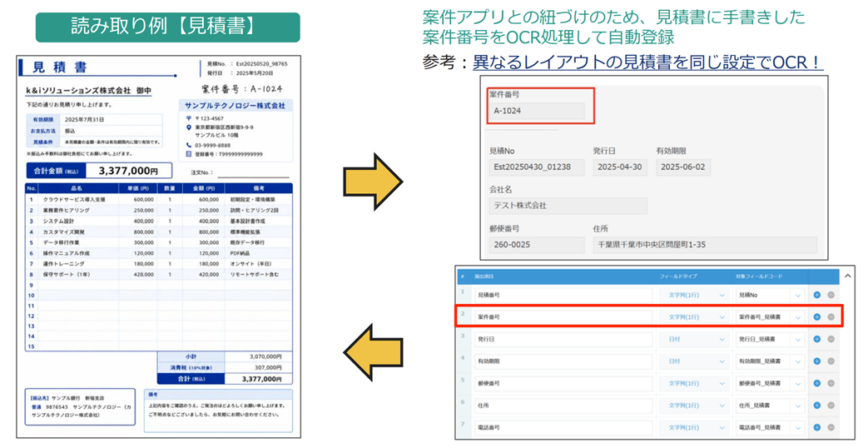The image size is (868, 448).
Task: Open the field type dropdown for the 郵便番号 row
Action: pyautogui.click(x=693, y=383)
